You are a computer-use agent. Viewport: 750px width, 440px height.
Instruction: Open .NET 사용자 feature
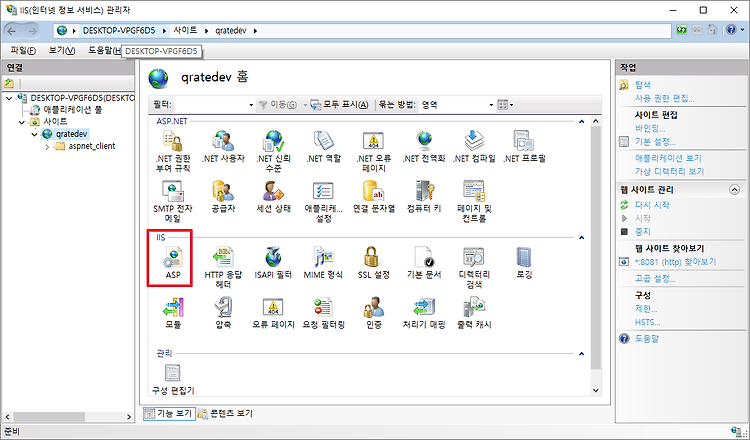click(223, 146)
